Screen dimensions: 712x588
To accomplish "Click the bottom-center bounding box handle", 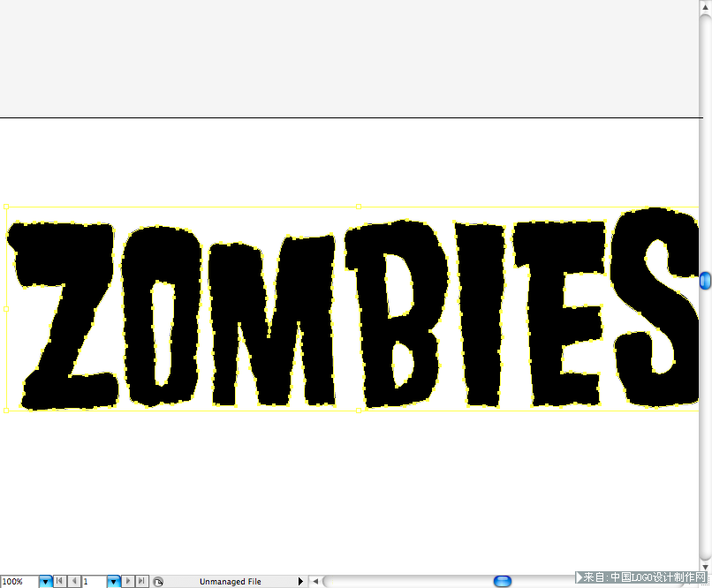I will click(359, 411).
